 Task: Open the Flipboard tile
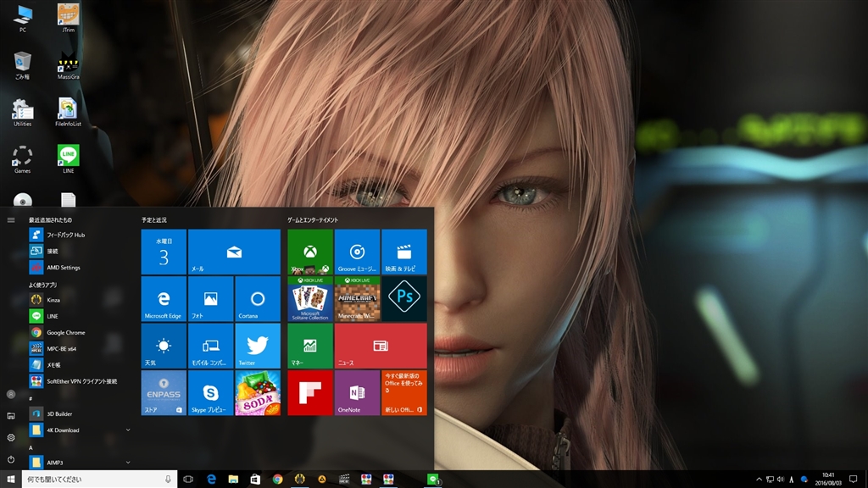pos(310,393)
